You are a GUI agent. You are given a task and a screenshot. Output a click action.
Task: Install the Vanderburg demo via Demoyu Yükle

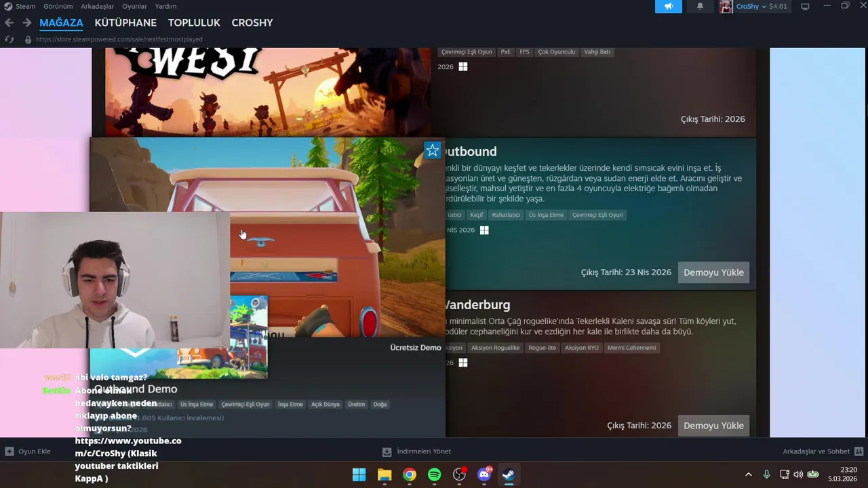(x=713, y=426)
